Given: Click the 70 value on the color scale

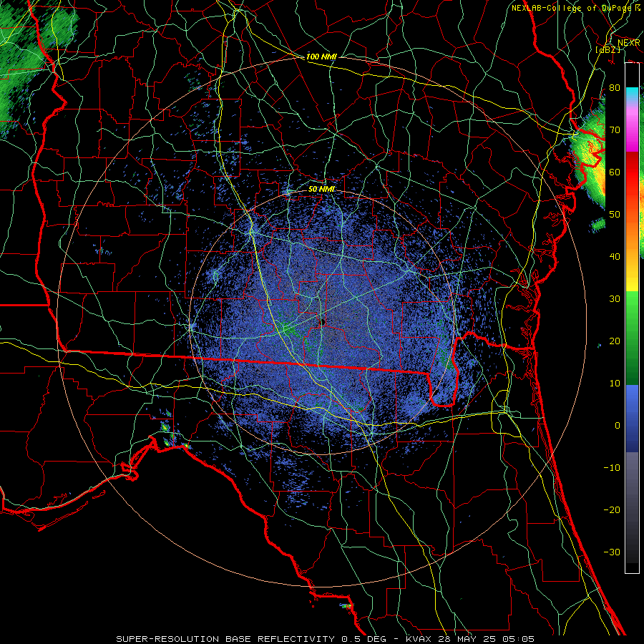Looking at the screenshot, I should tap(615, 130).
